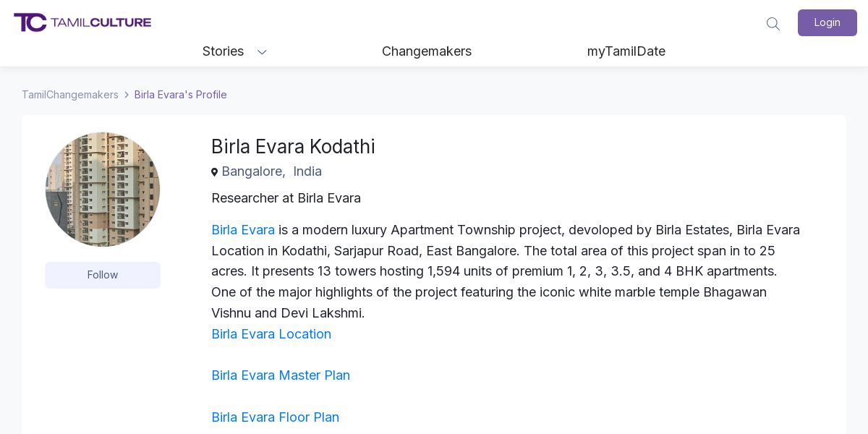Image resolution: width=868 pixels, height=434 pixels.
Task: Open the myTamilDate menu item
Action: pyautogui.click(x=626, y=51)
